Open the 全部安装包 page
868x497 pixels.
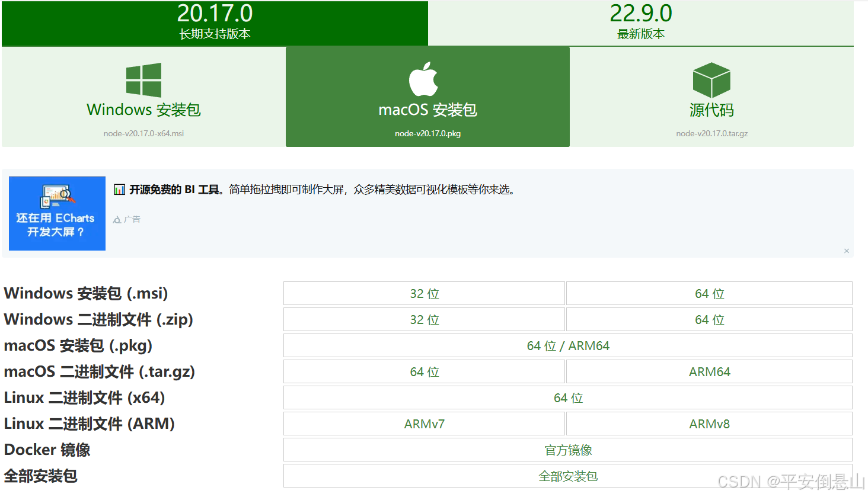tap(567, 476)
